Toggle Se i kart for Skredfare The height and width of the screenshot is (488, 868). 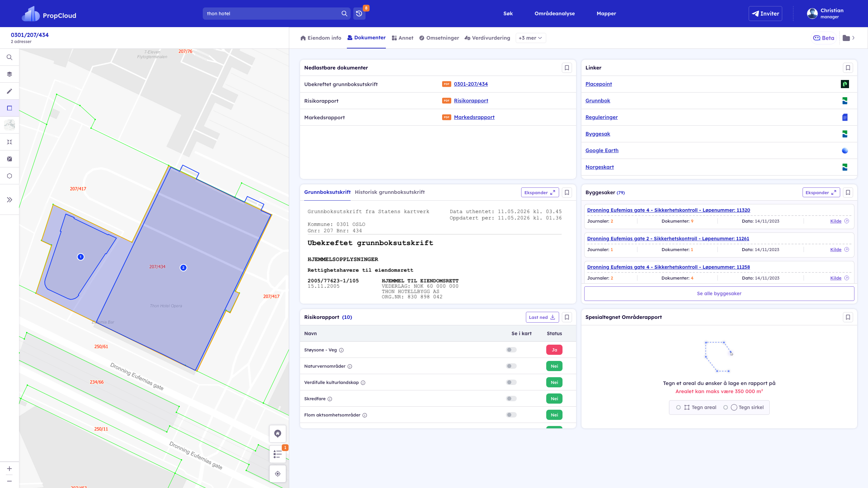[x=511, y=399]
